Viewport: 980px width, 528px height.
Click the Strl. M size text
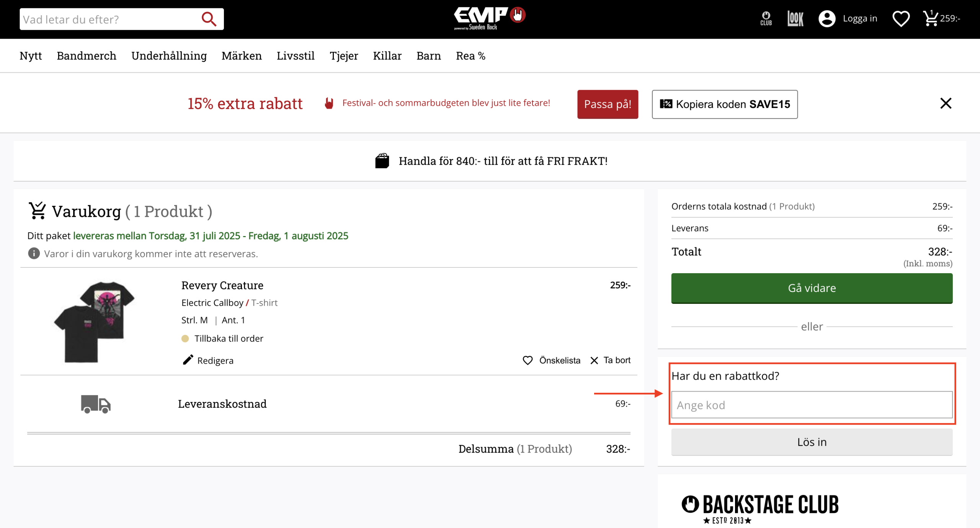point(194,320)
